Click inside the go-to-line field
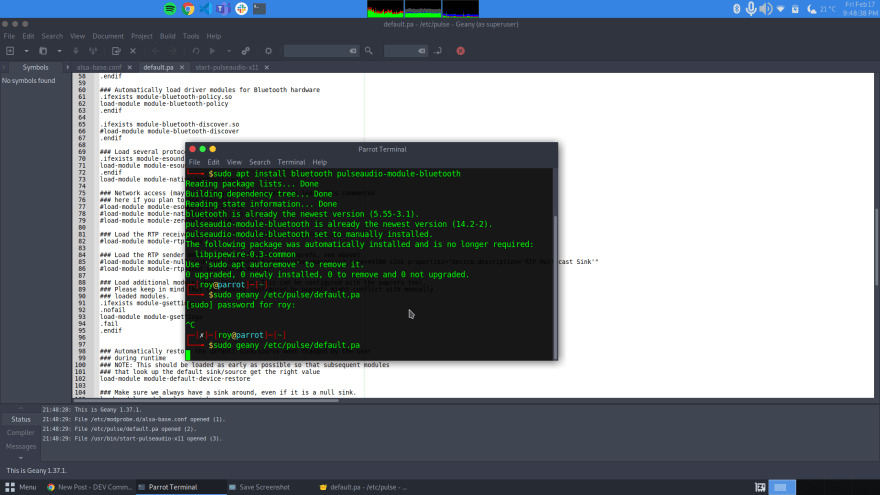 click(x=401, y=51)
